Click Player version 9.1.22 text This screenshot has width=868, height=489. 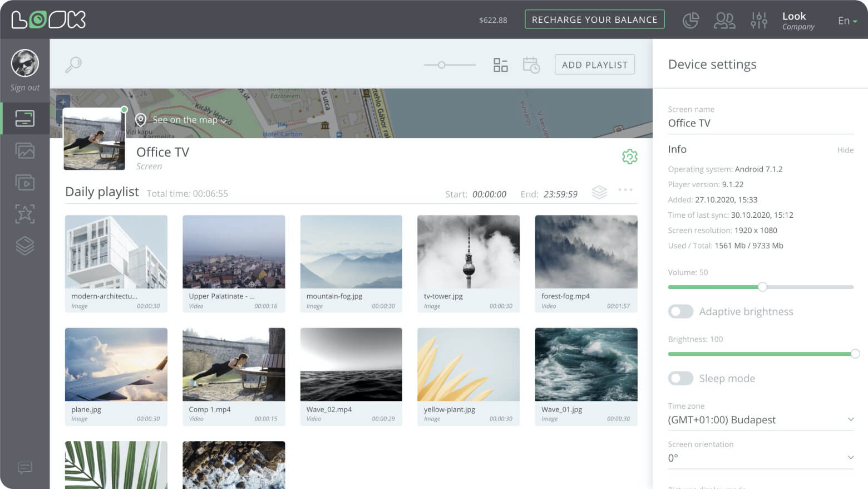(706, 184)
